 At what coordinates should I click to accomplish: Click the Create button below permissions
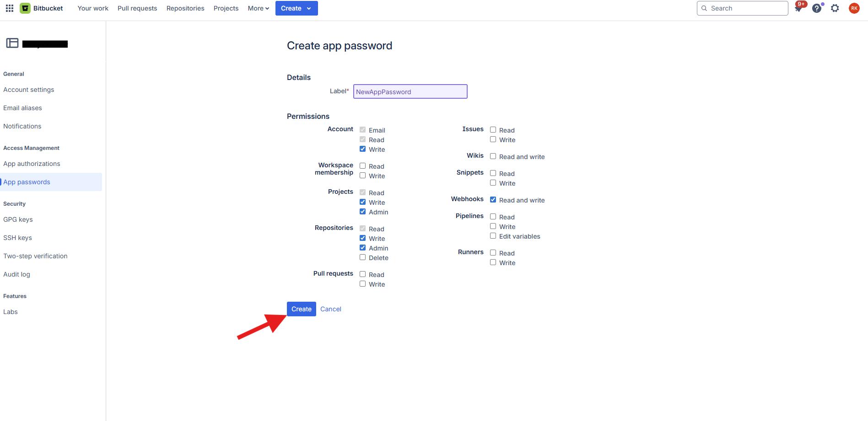click(302, 309)
